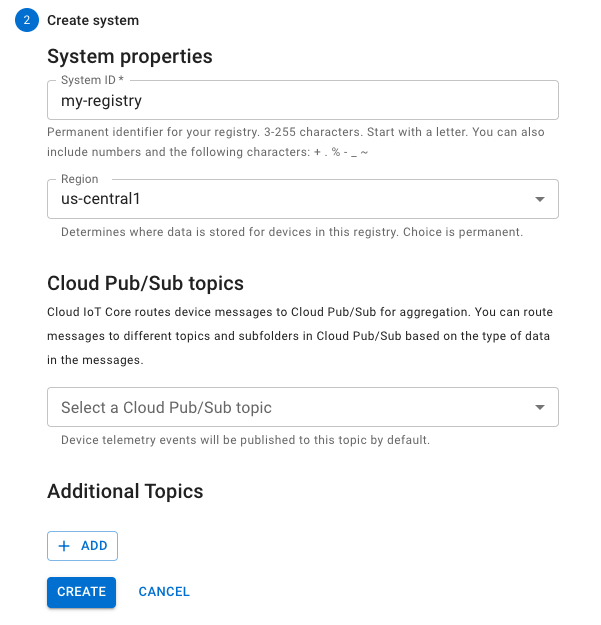Click the 'System properties' heading
The height and width of the screenshot is (625, 601).
click(130, 56)
